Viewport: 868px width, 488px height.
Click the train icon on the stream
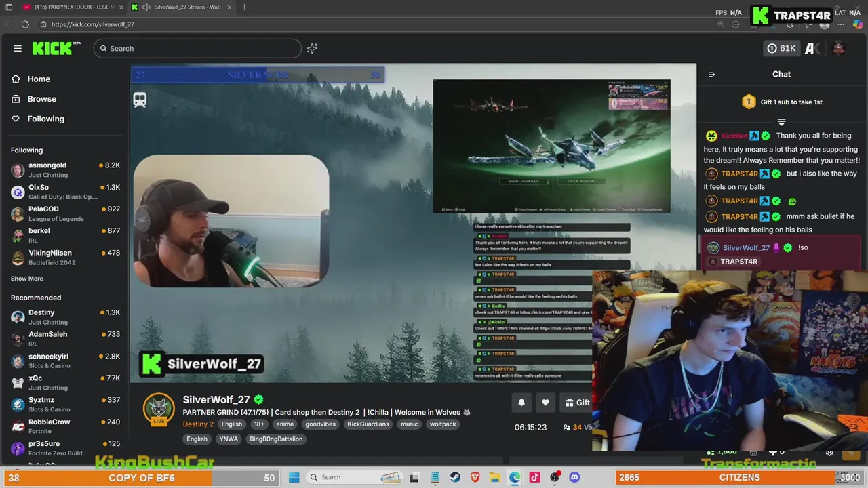tap(140, 100)
